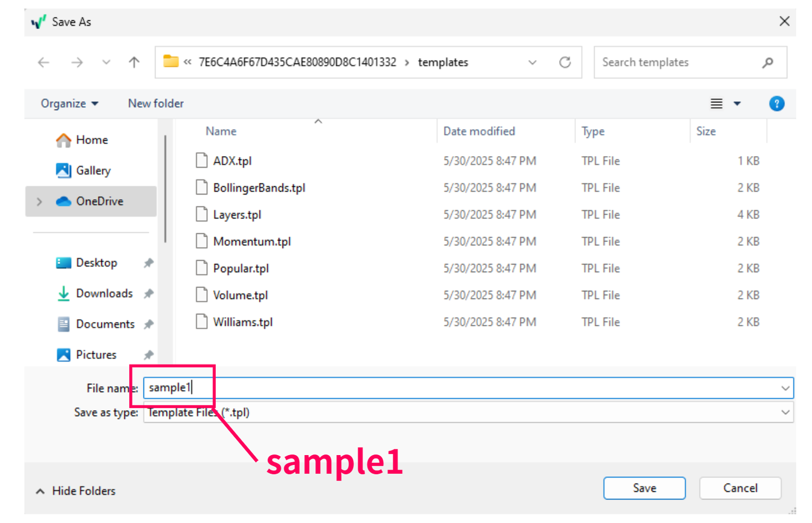Screen dimensions: 812x523
Task: Open the Save as type dropdown
Action: tap(785, 413)
